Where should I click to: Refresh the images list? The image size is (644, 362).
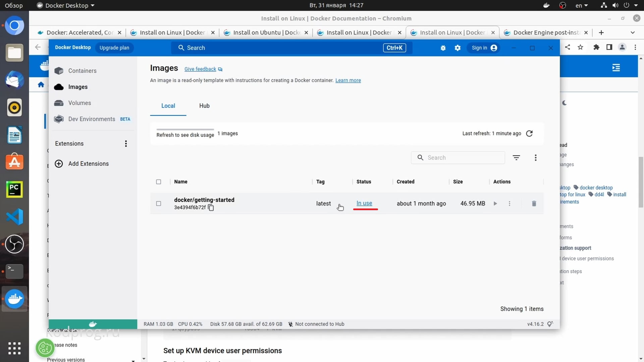[x=529, y=133]
